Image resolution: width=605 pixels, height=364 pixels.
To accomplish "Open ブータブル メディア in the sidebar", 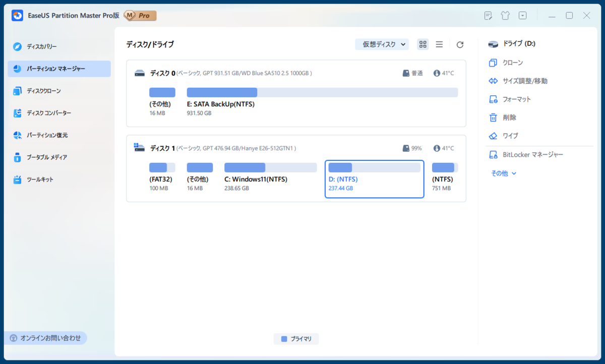I will 59,157.
